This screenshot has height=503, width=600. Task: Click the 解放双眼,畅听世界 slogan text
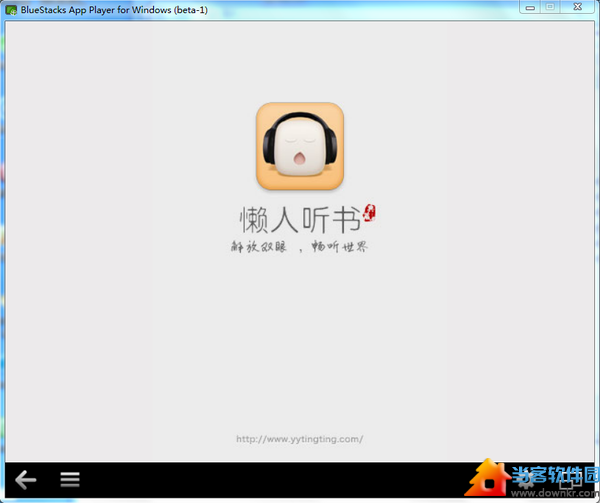299,247
